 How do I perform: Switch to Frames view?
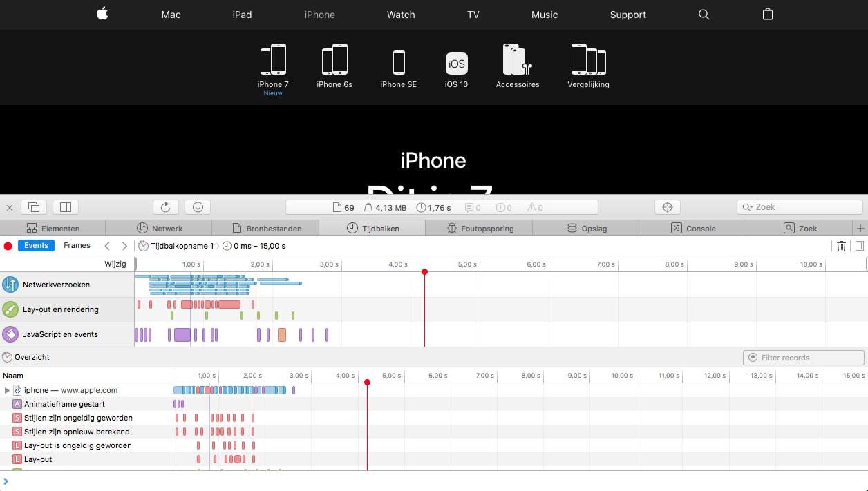tap(77, 246)
